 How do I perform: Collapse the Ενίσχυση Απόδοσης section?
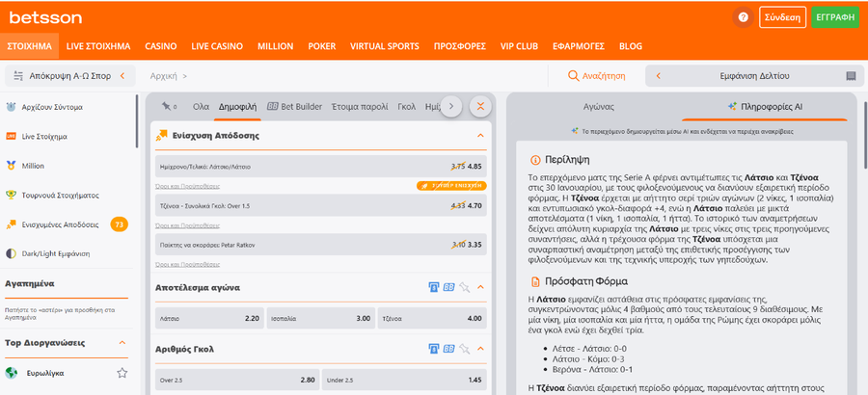pos(480,136)
